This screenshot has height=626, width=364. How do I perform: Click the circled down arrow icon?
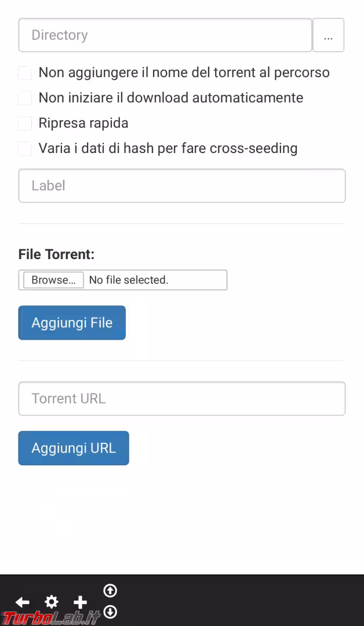pos(110,612)
